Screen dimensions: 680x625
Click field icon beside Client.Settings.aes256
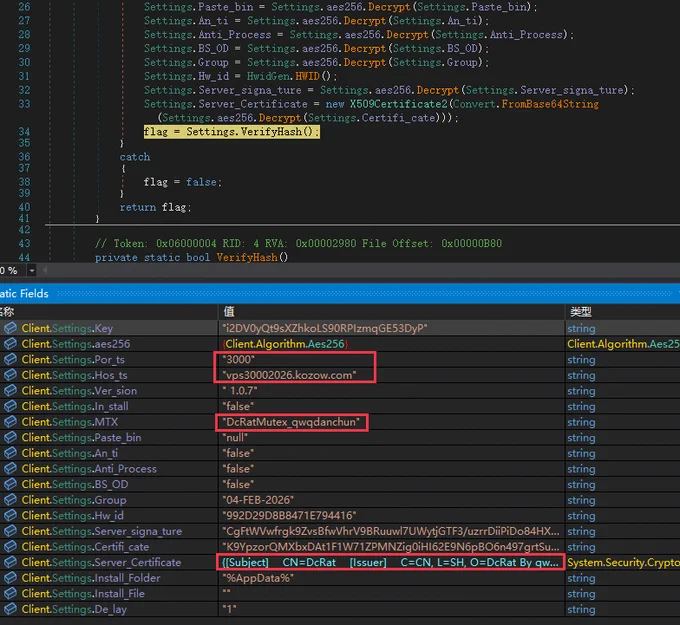[10, 344]
